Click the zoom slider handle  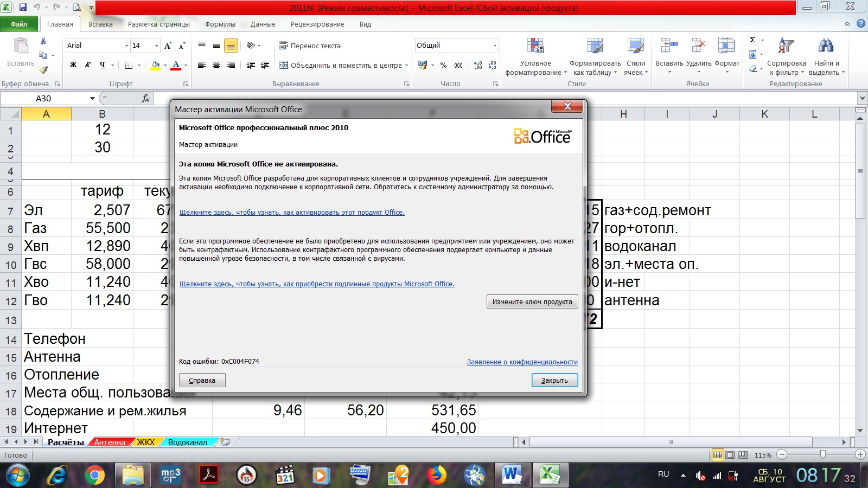pos(823,454)
